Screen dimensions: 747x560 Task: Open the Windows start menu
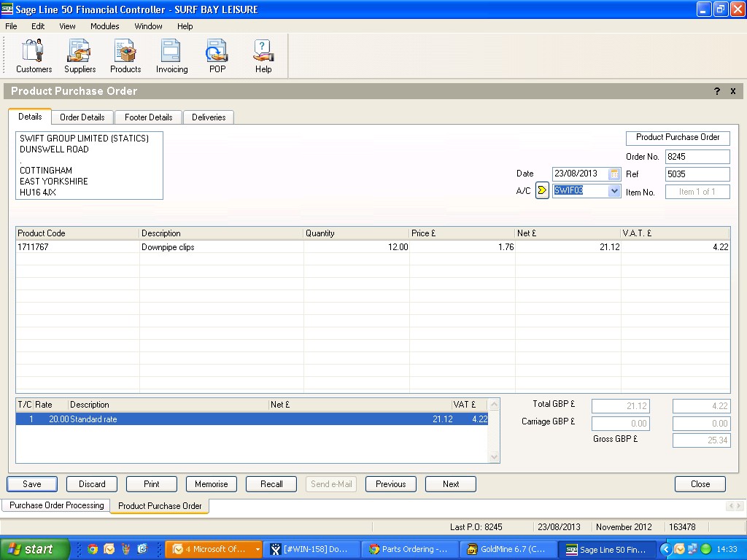(x=34, y=549)
